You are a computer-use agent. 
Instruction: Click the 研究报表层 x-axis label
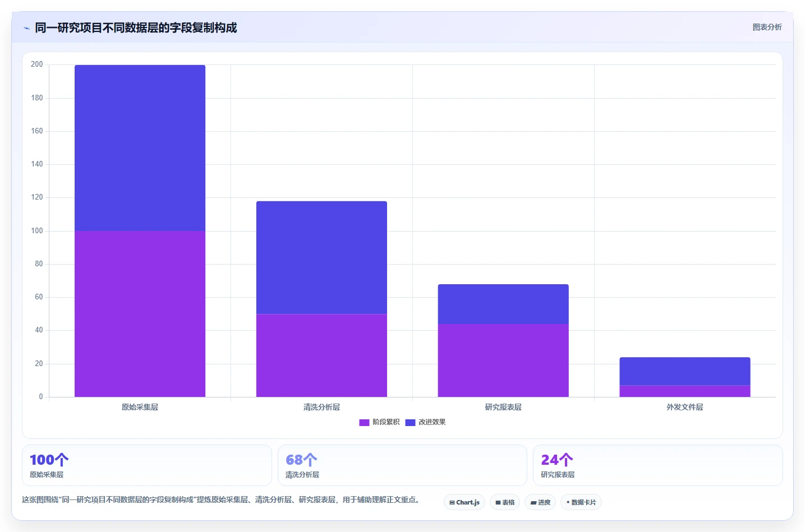[503, 407]
